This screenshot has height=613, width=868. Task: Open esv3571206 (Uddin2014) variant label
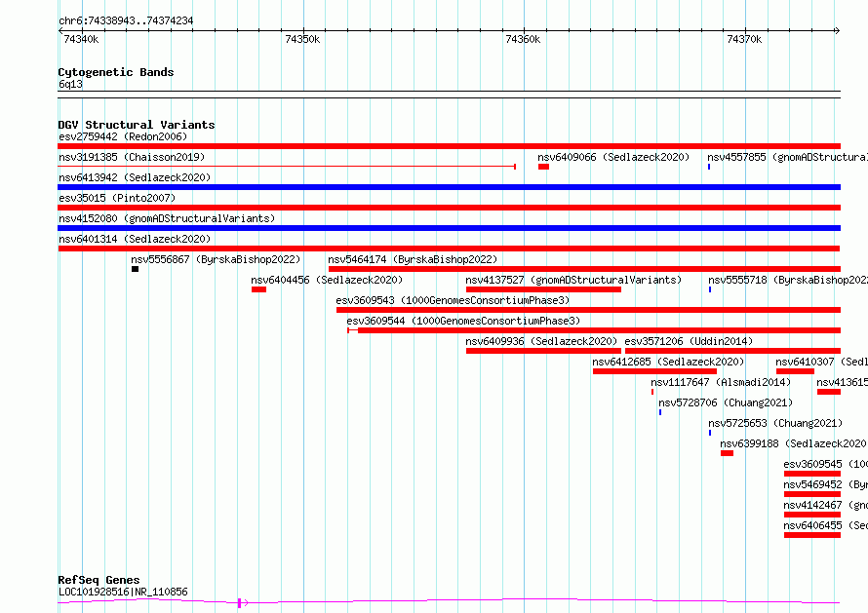click(689, 341)
